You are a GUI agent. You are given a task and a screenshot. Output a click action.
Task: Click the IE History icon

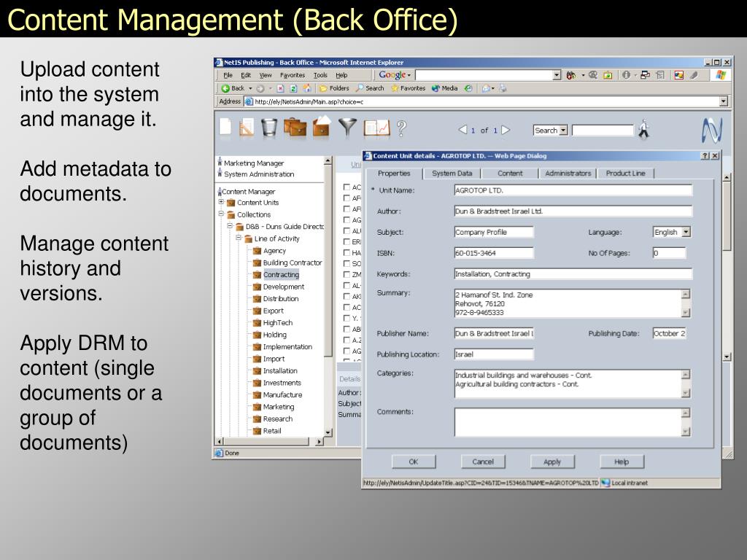[468, 88]
